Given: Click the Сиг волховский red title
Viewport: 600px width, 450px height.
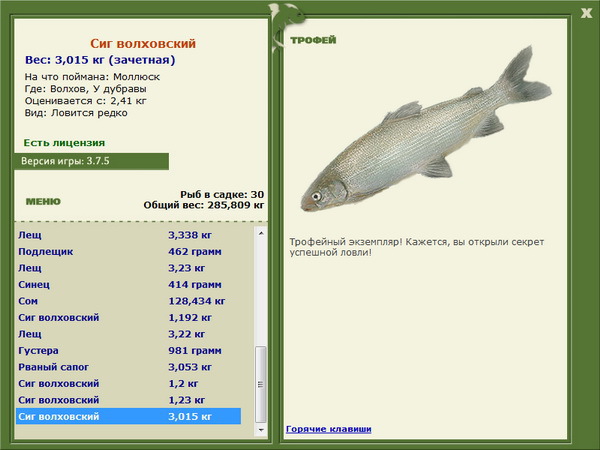Looking at the screenshot, I should 143,44.
